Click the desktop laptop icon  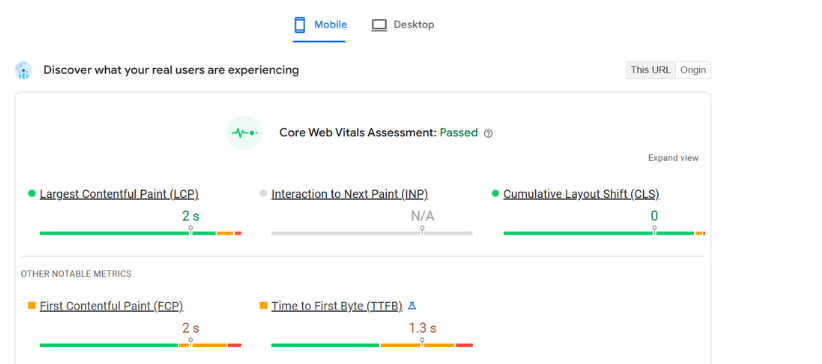click(379, 25)
